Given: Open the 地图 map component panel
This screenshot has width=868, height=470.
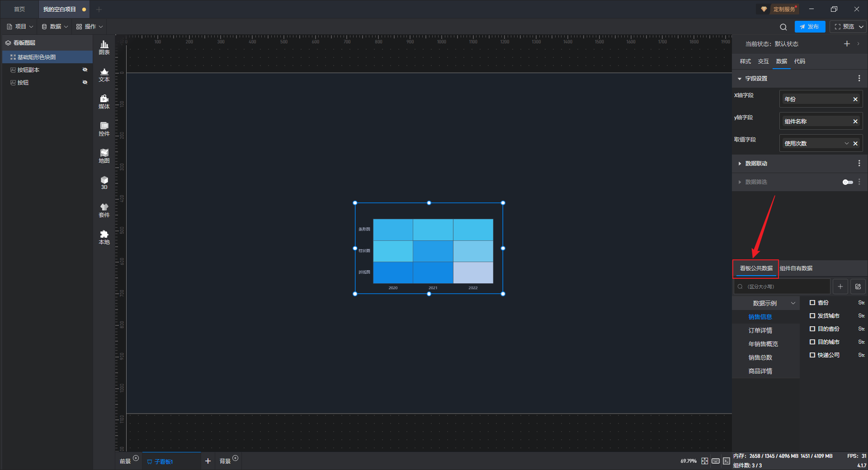Looking at the screenshot, I should tap(104, 156).
